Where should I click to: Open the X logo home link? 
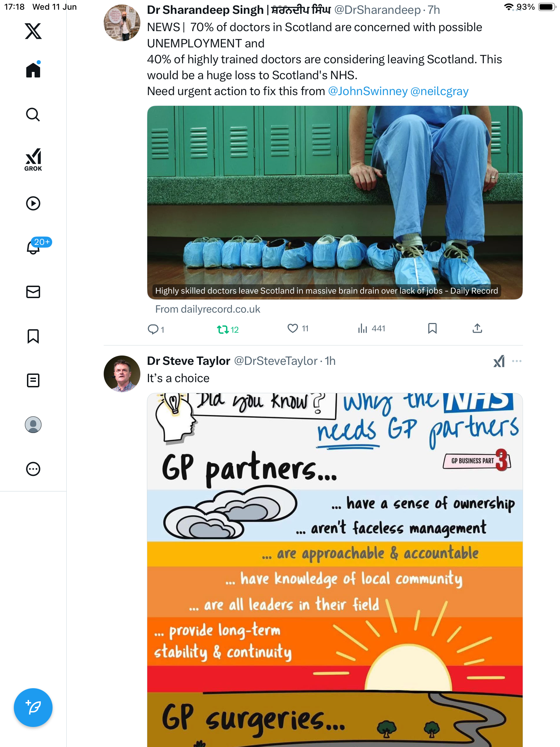click(x=33, y=31)
